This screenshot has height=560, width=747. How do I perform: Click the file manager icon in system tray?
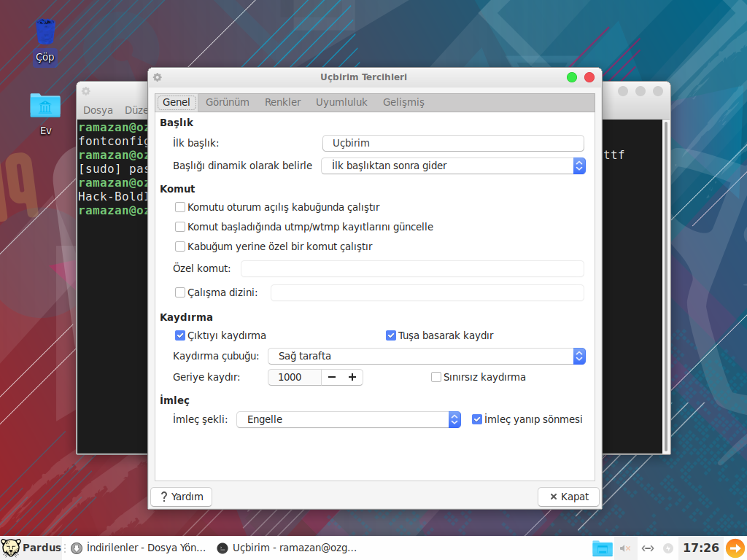[602, 548]
